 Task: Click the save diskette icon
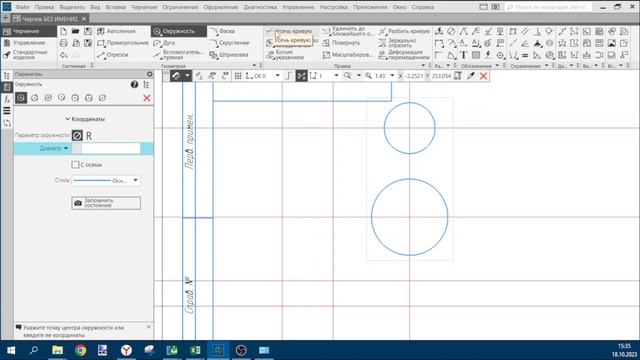tap(88, 31)
